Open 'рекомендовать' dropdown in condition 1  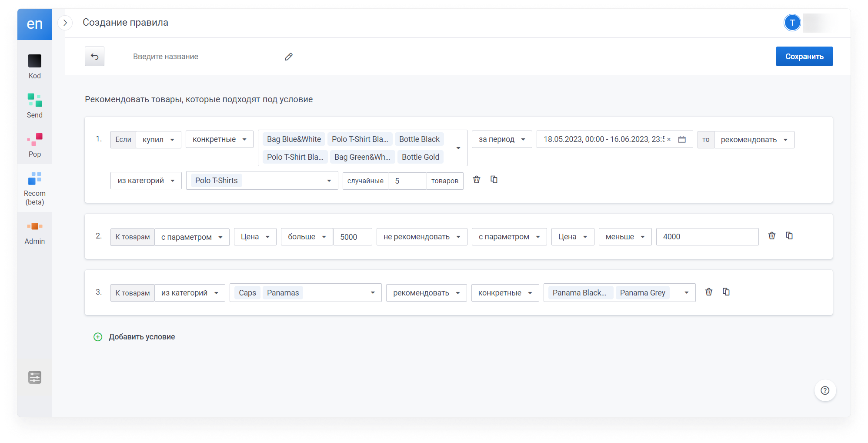(x=754, y=140)
